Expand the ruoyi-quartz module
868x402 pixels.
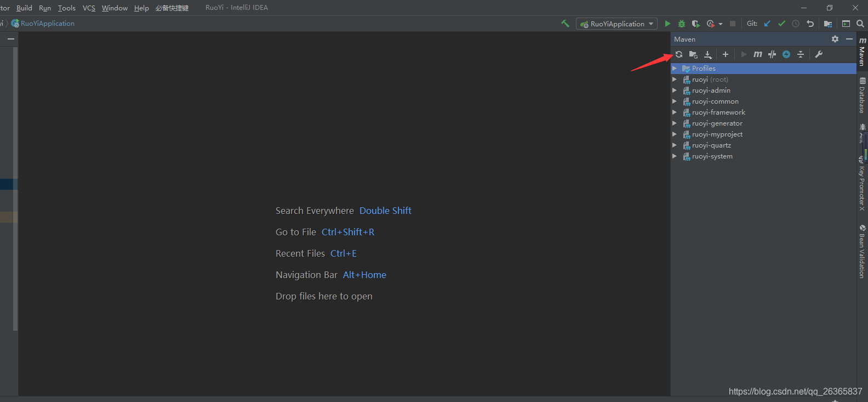pyautogui.click(x=675, y=145)
